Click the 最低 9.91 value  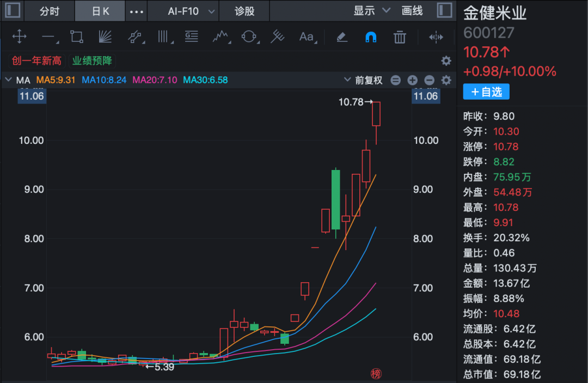[x=503, y=222]
